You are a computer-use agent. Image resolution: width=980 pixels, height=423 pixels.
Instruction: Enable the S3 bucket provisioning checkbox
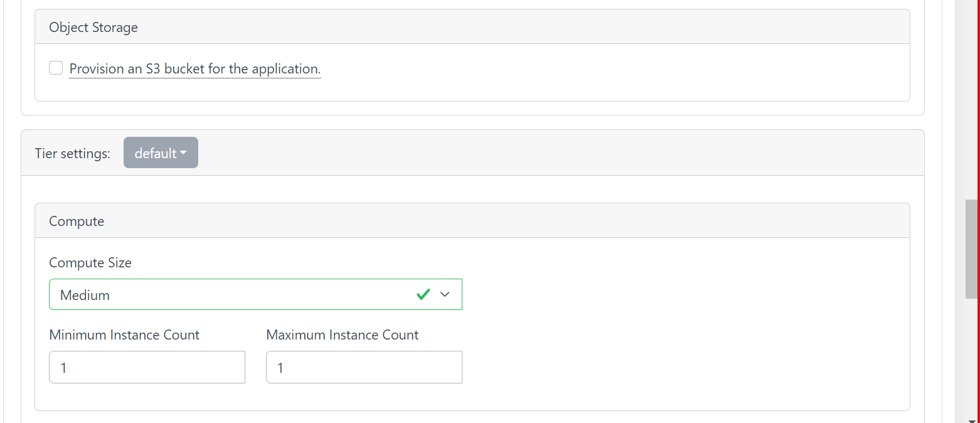point(56,67)
